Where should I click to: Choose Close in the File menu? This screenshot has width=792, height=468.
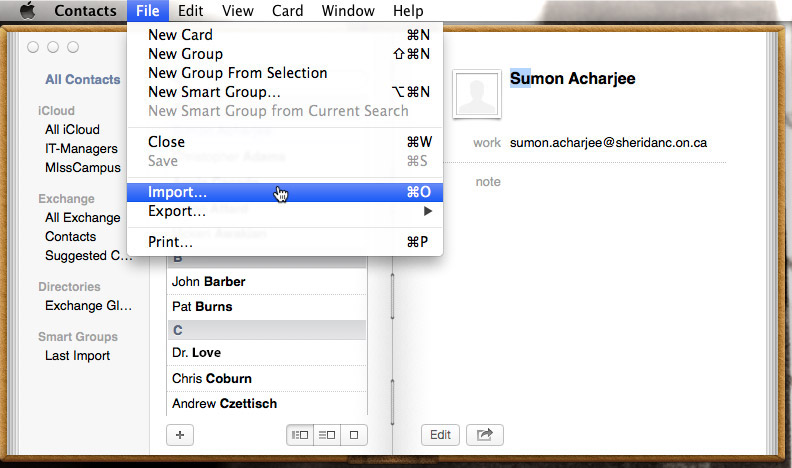click(285, 142)
